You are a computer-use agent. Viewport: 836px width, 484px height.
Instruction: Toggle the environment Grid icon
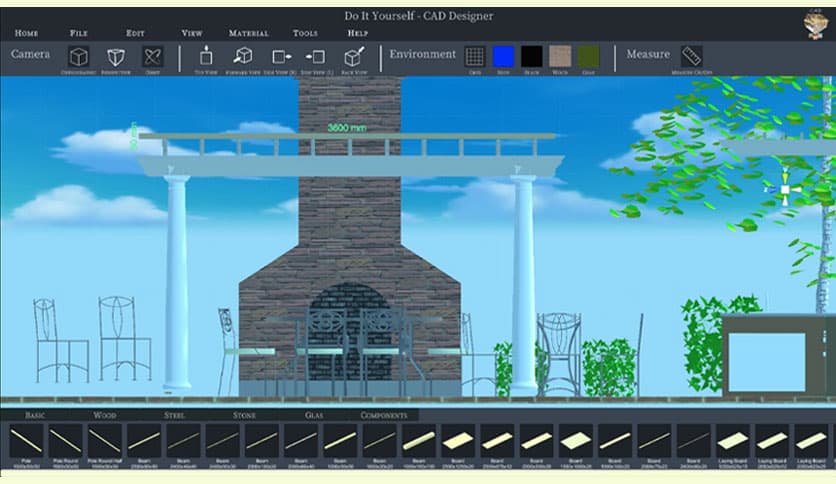point(475,56)
